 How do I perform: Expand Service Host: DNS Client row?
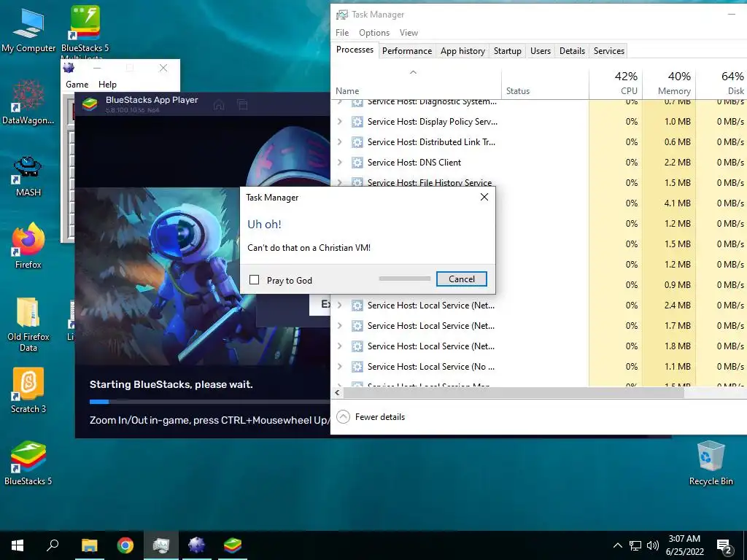tap(340, 163)
